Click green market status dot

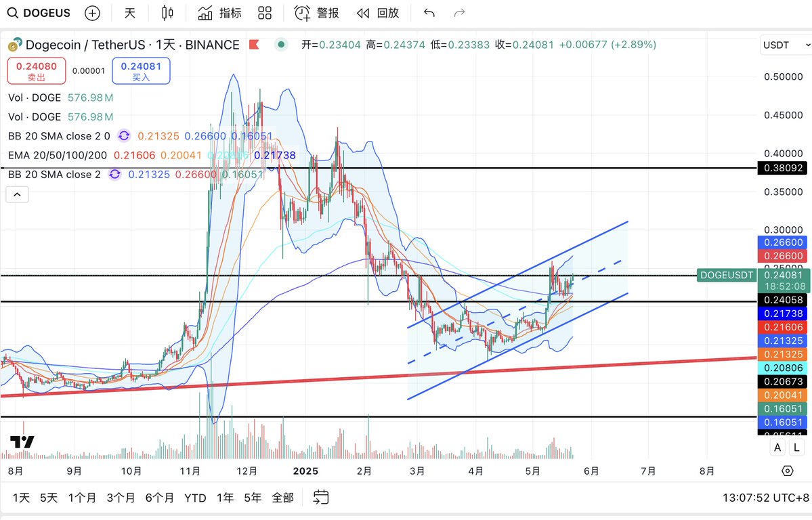coord(281,45)
